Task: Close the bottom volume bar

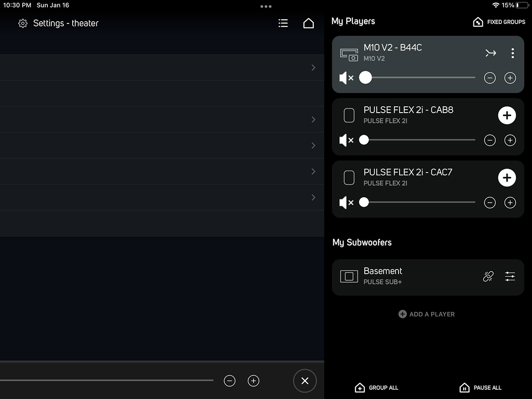Action: (x=305, y=381)
